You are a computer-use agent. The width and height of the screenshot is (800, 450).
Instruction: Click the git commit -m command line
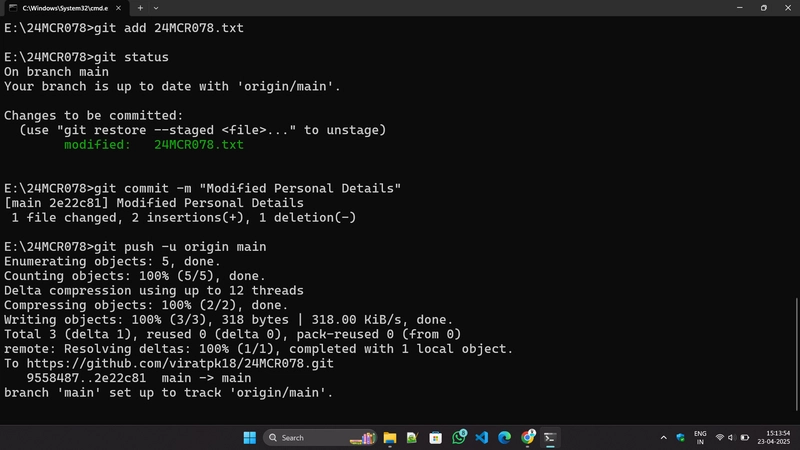pyautogui.click(x=203, y=189)
